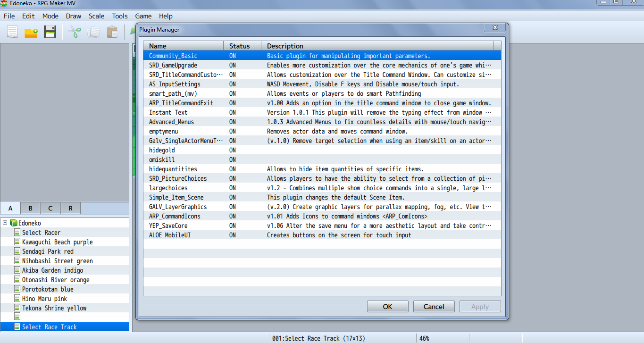This screenshot has width=644, height=343.
Task: Collapse the Edoneko tree node
Action: click(x=5, y=223)
